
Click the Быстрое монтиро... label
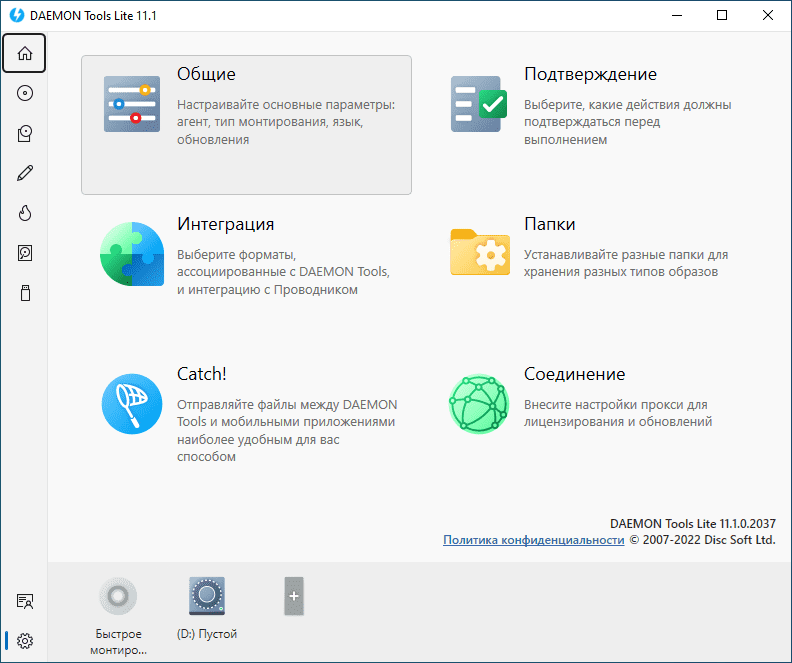[118, 642]
